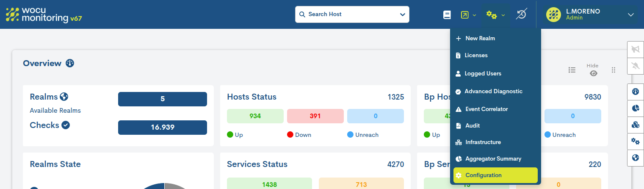Click the Event Correlator warning icon
Screen dimensions: 644x189
click(x=458, y=109)
